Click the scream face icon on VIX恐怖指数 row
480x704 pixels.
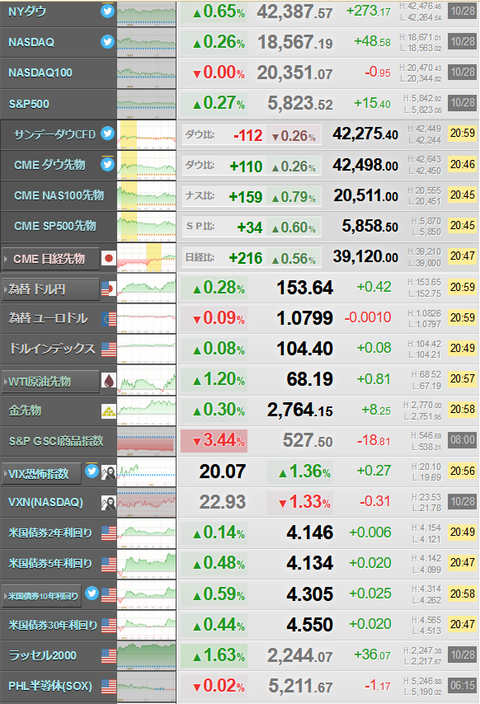pyautogui.click(x=108, y=472)
